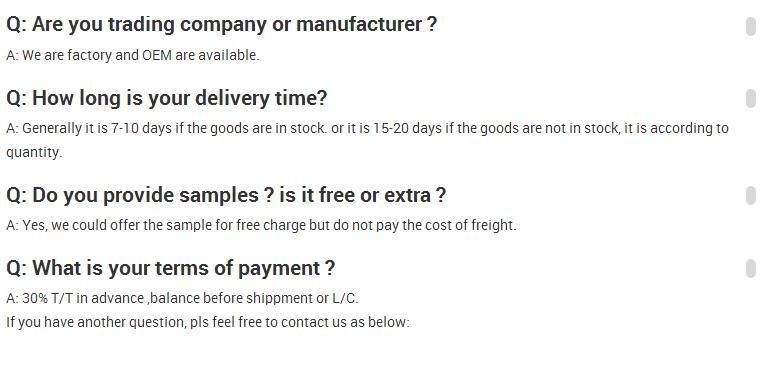Click the gray pill beside payment terms question
Image resolution: width=763 pixels, height=368 pixels.
click(751, 269)
